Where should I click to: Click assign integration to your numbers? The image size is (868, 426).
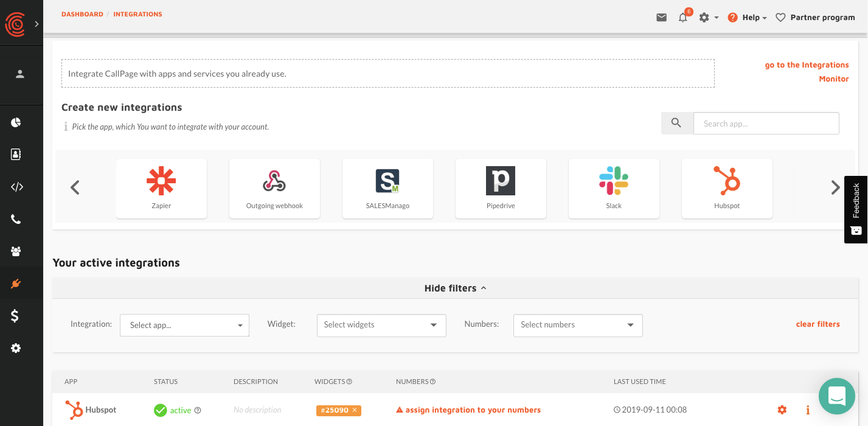(468, 410)
